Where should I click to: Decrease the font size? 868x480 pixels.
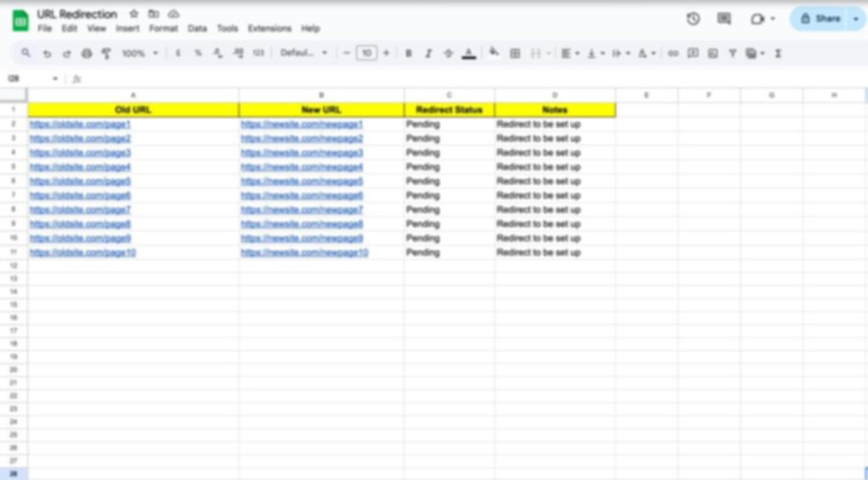347,53
